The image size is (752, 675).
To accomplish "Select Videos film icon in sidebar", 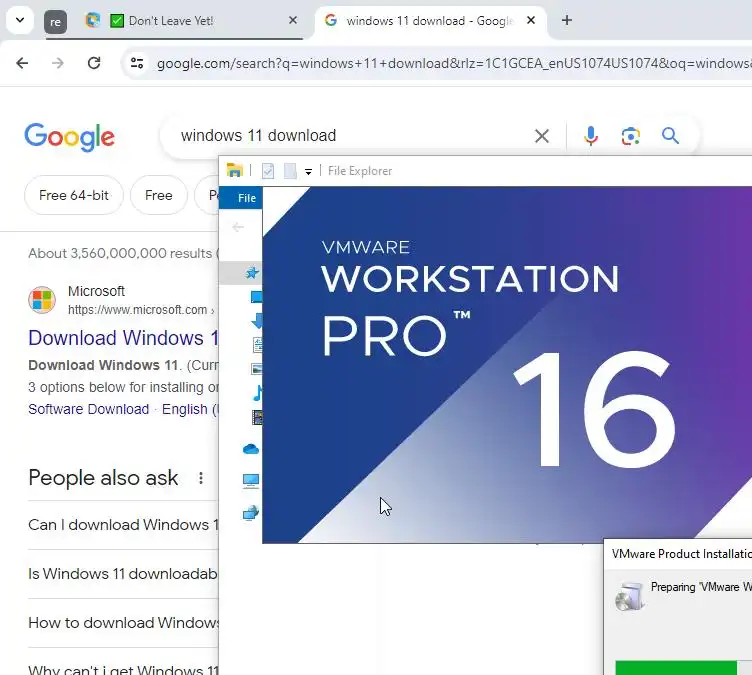I will tap(258, 417).
